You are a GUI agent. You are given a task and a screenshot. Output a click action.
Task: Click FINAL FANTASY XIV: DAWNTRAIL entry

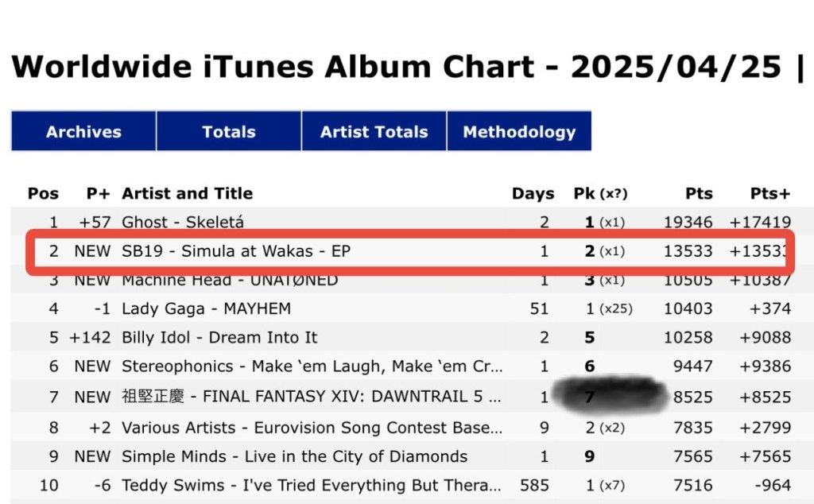pyautogui.click(x=312, y=396)
